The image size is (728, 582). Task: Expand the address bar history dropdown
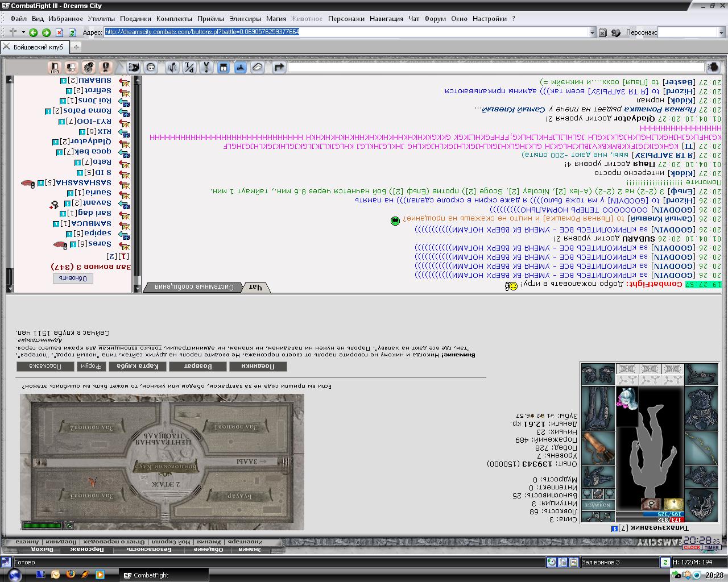click(592, 32)
